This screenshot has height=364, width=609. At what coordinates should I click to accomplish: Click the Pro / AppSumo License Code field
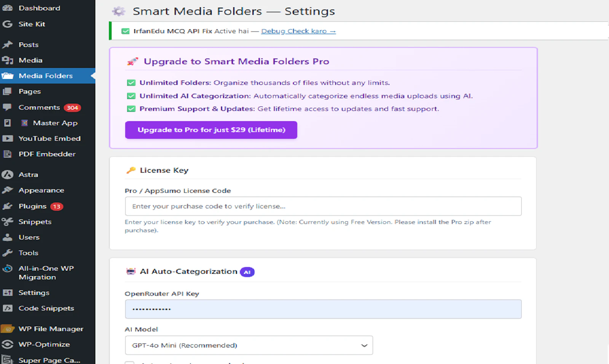(323, 206)
